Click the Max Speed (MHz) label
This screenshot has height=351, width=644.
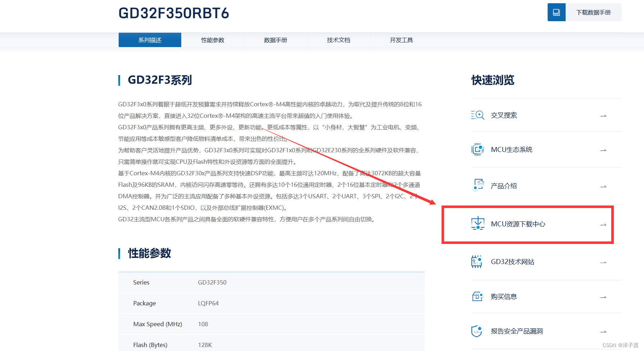(157, 324)
